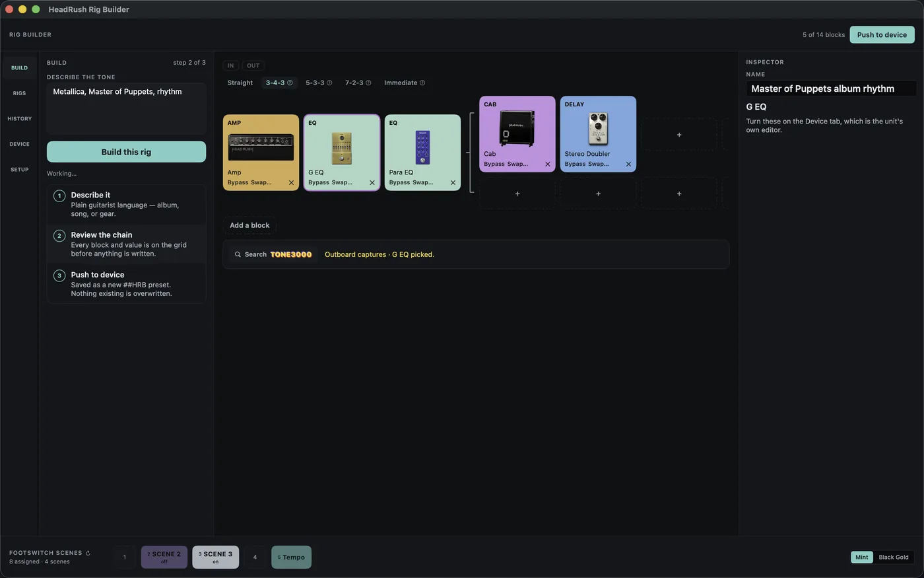This screenshot has height=578, width=924.
Task: Click the plus in the empty slot right of Stereo Doubler
Action: (x=679, y=135)
